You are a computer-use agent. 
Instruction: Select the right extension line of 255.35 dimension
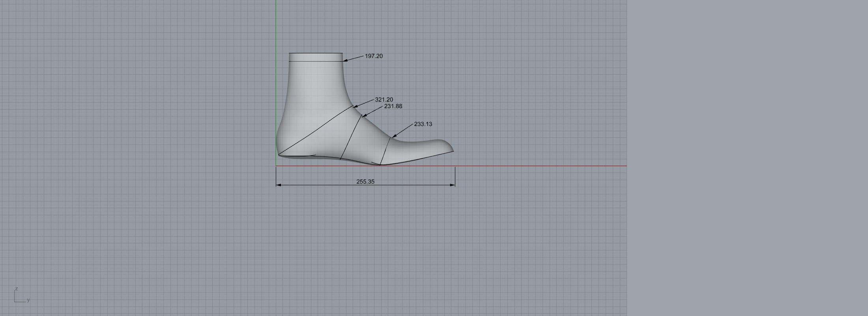[455, 176]
